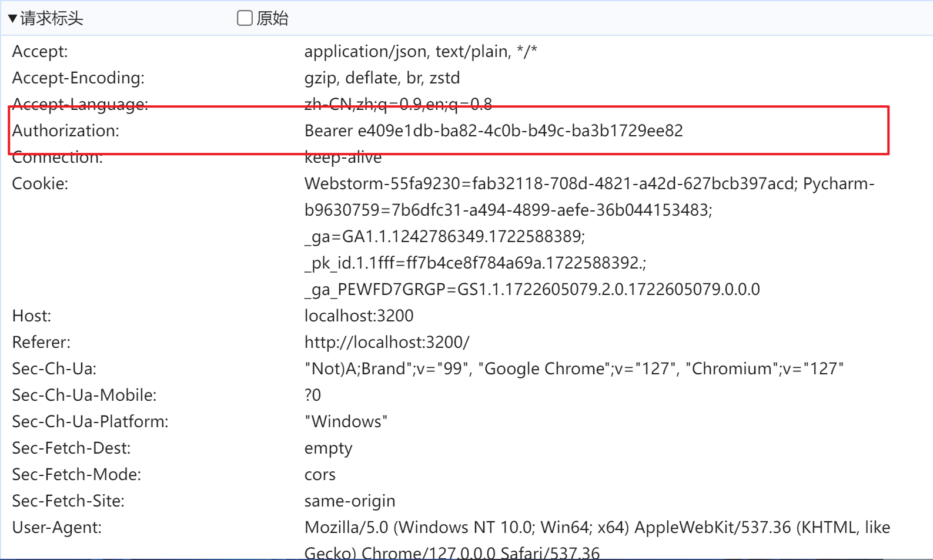Select the empty value
This screenshot has width=933, height=560.
(329, 449)
